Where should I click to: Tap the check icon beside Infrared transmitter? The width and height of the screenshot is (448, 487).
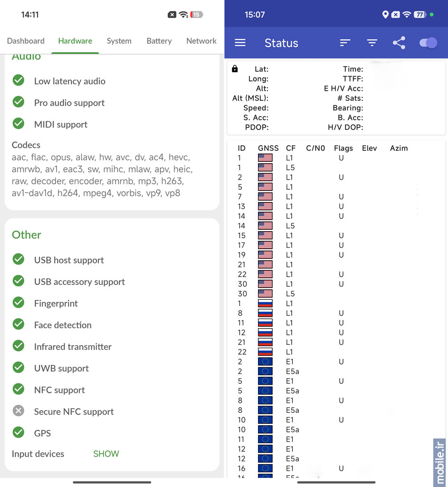pos(19,346)
